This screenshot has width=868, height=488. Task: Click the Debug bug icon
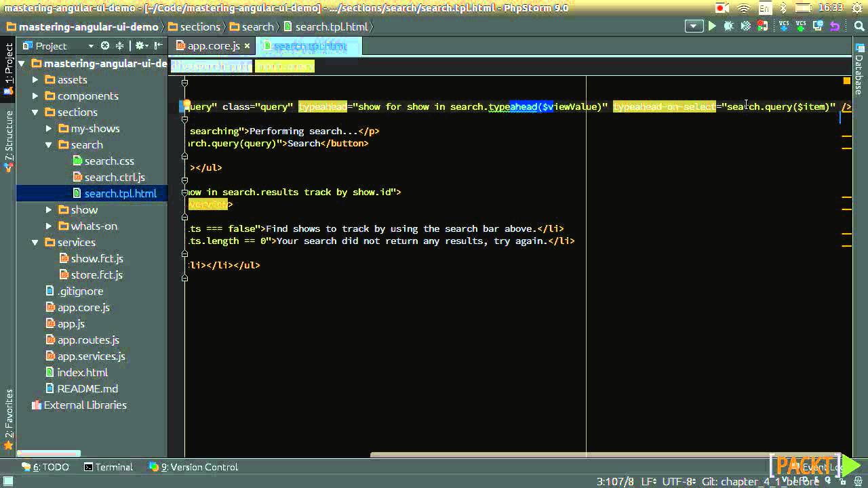[729, 26]
